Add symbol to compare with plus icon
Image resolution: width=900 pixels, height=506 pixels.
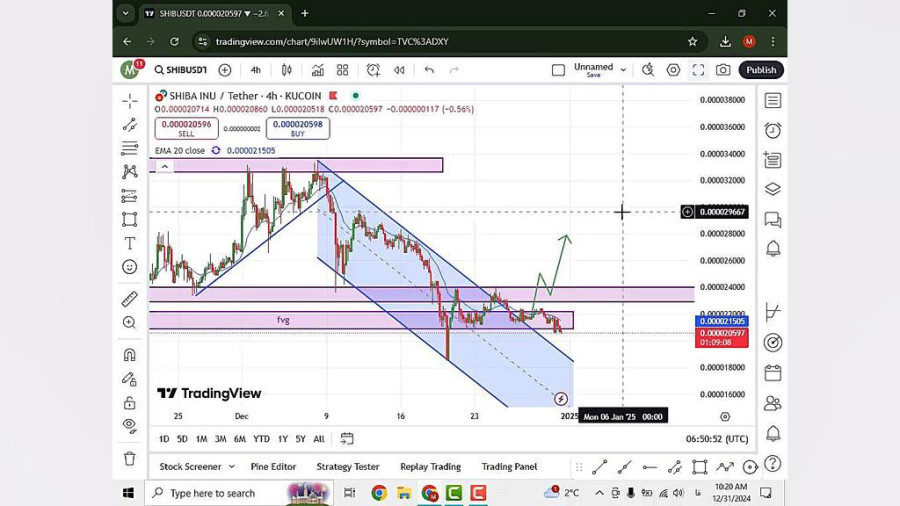click(x=225, y=70)
